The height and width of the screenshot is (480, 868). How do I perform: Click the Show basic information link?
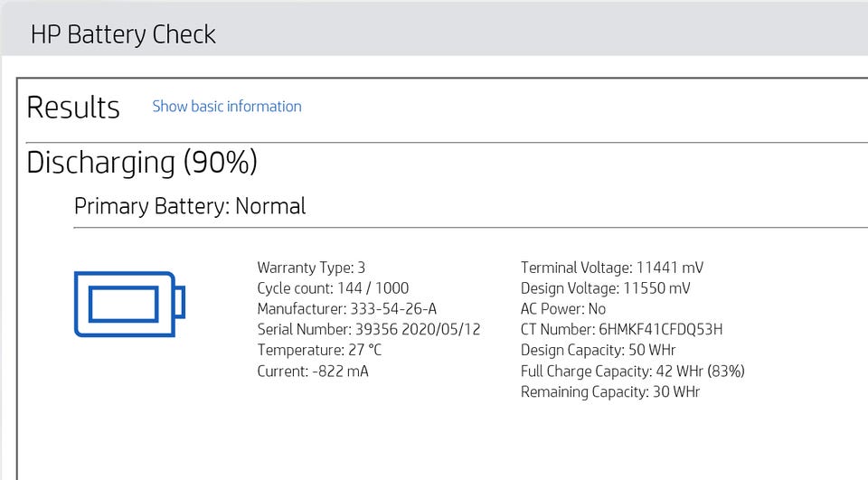227,107
